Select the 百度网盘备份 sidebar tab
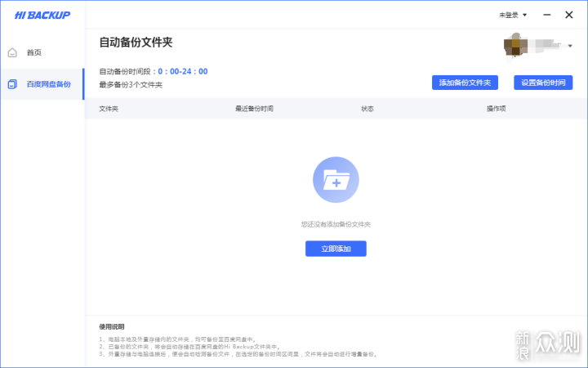The image size is (588, 368). [x=42, y=84]
